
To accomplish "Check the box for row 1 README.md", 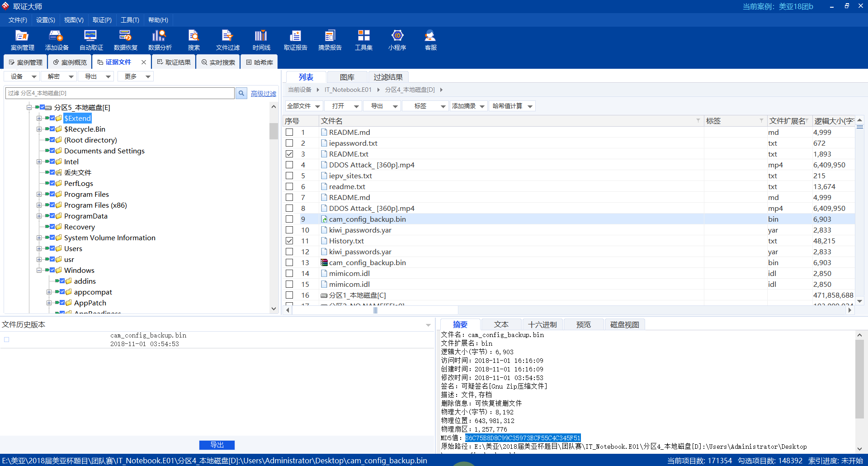I will (289, 132).
